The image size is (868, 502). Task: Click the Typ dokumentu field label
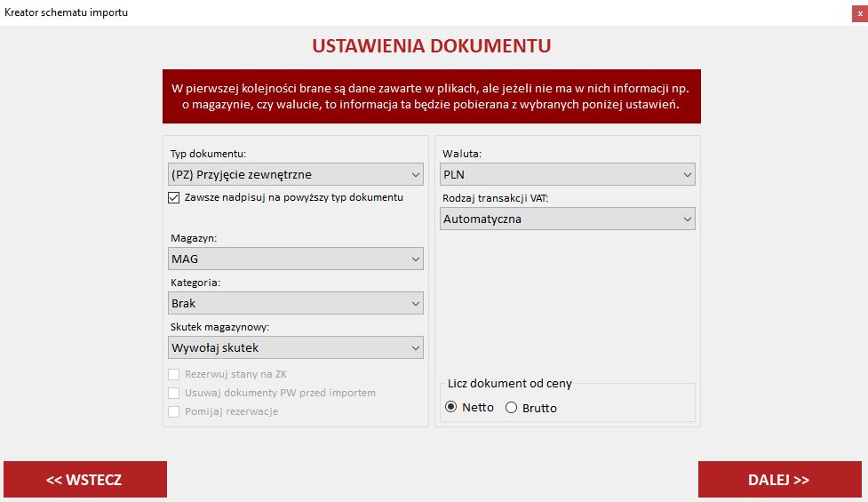click(208, 154)
